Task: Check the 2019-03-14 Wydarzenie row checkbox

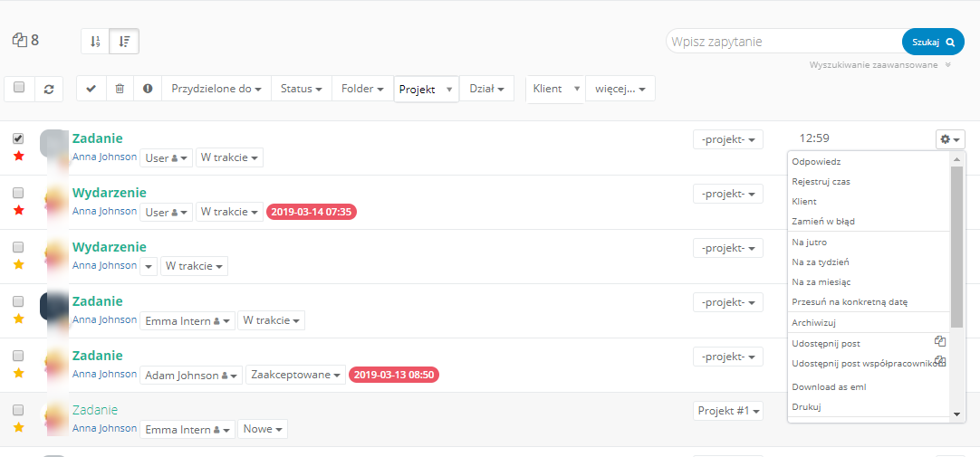Action: tap(18, 192)
